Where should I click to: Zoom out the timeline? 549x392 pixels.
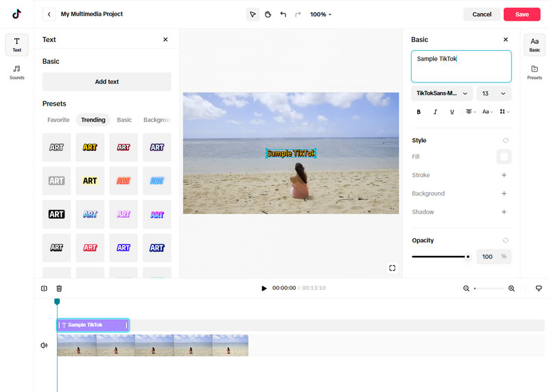(x=466, y=288)
